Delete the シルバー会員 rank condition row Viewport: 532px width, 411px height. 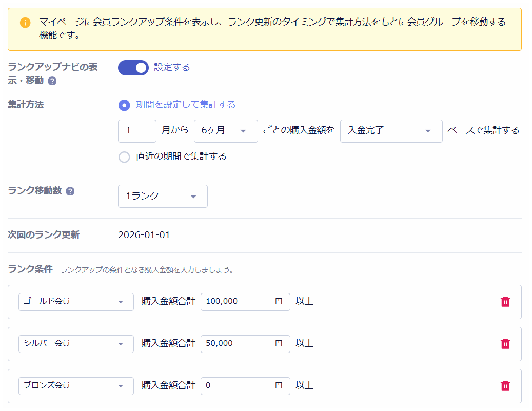pos(505,344)
